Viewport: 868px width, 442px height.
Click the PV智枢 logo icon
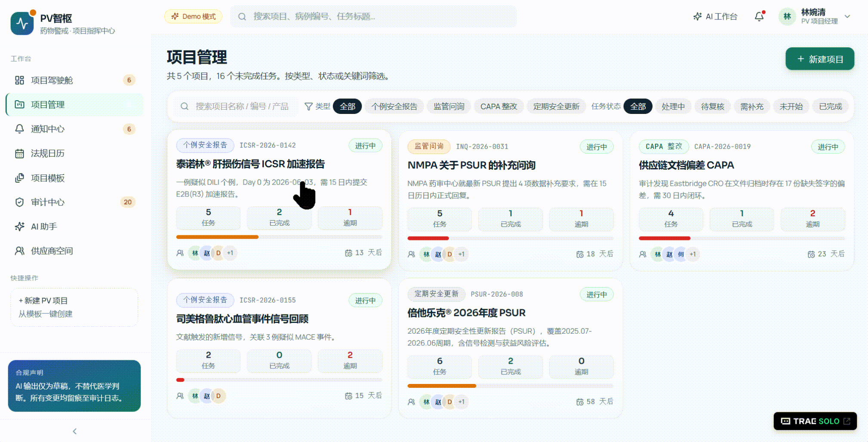[22, 23]
